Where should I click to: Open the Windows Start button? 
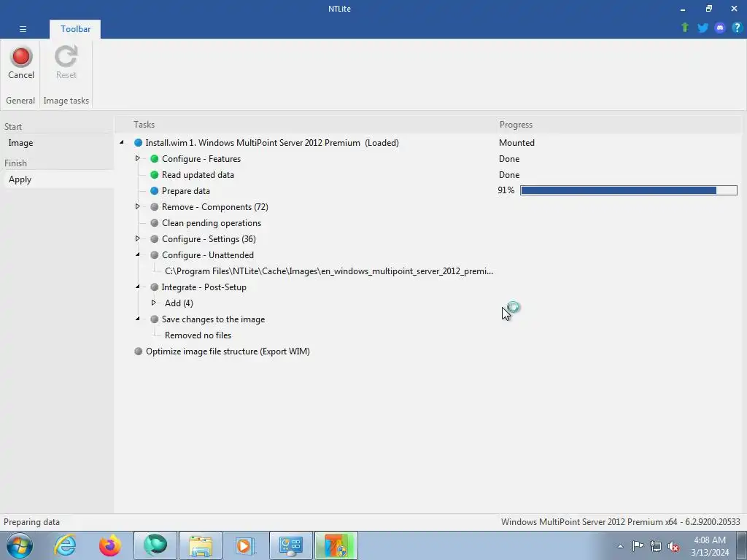(x=20, y=545)
